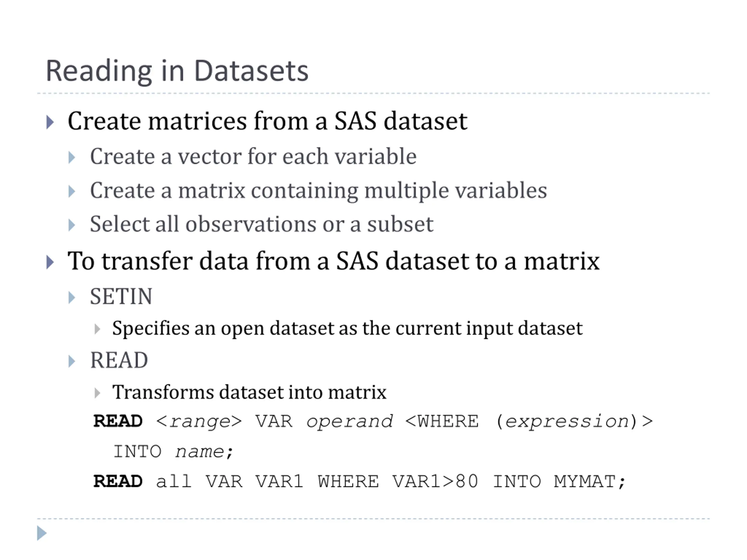747x560 pixels.
Task: Click the 'Reading in Datasets' slide title
Action: 177,71
